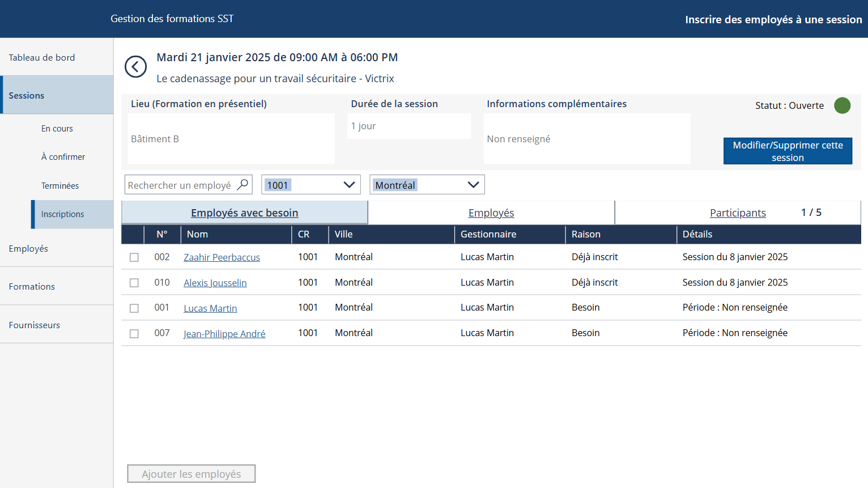Image resolution: width=868 pixels, height=488 pixels.
Task: Open the Jean-Philippe André employee link
Action: (224, 334)
